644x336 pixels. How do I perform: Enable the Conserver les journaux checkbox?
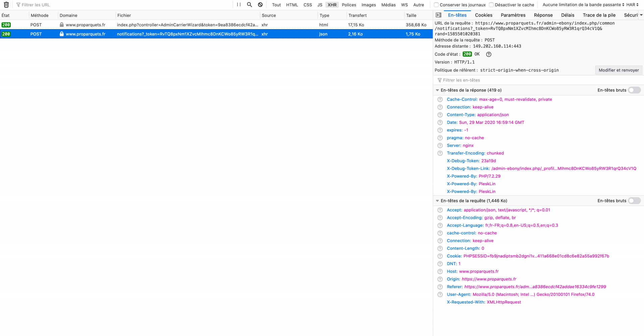click(436, 5)
